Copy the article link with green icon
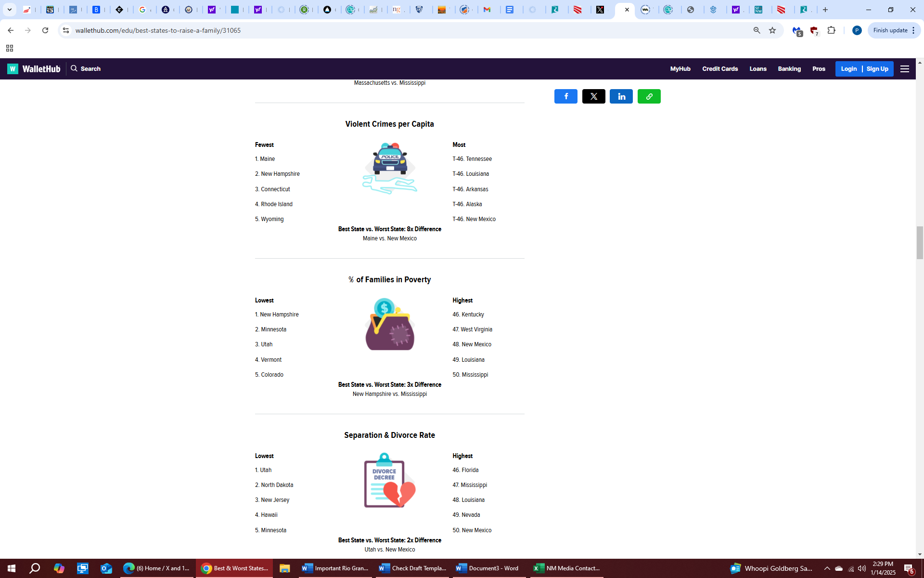 point(649,96)
